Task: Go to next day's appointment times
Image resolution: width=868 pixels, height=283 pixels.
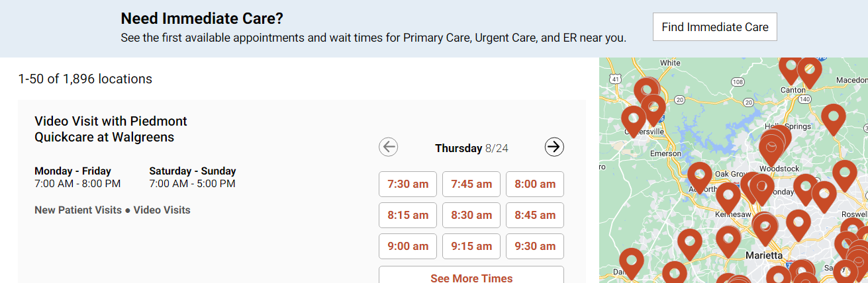Action: [x=554, y=147]
